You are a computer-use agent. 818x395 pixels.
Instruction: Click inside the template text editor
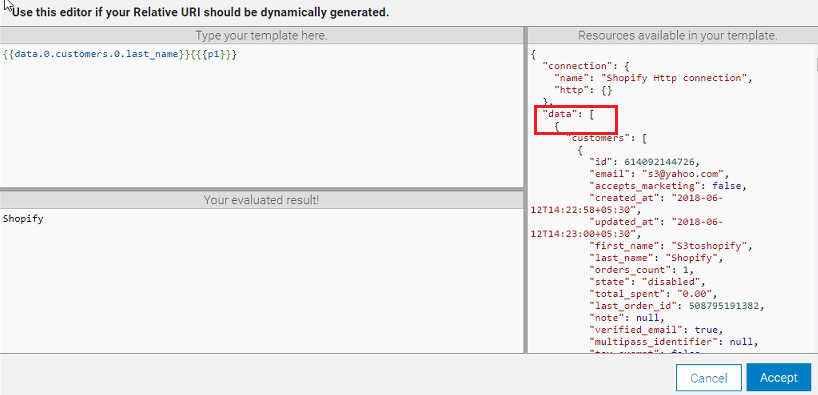(261, 116)
